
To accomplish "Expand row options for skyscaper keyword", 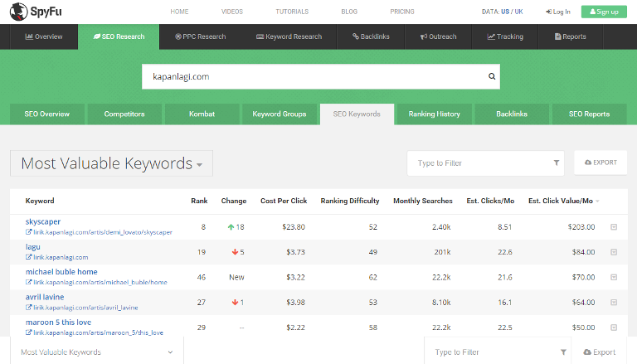I will click(614, 227).
